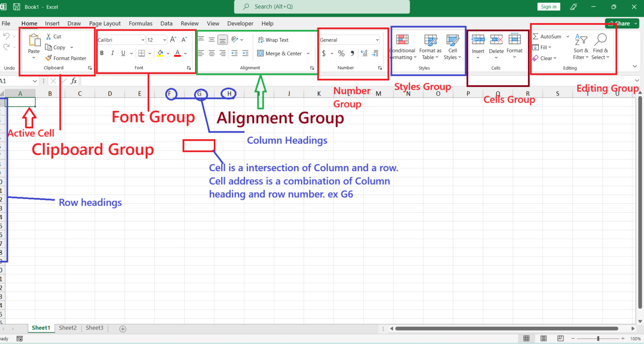The image size is (644, 344).
Task: Toggle Bold formatting
Action: tap(102, 53)
